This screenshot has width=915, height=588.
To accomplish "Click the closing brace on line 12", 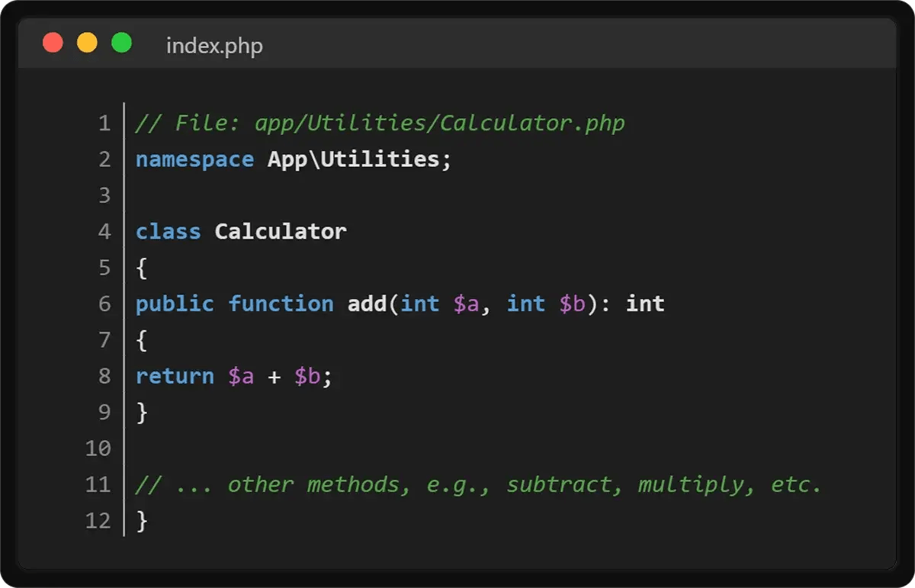I will [142, 521].
